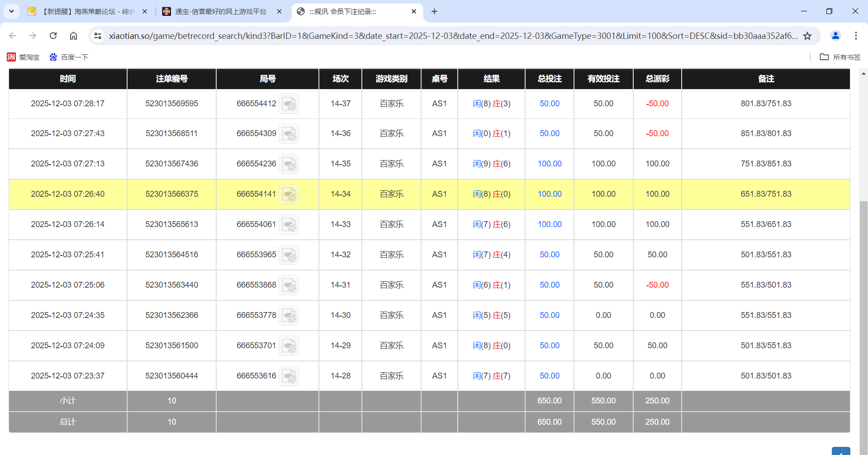Viewport: 868px width, 455px height.
Task: Open a new browser tab
Action: [434, 11]
